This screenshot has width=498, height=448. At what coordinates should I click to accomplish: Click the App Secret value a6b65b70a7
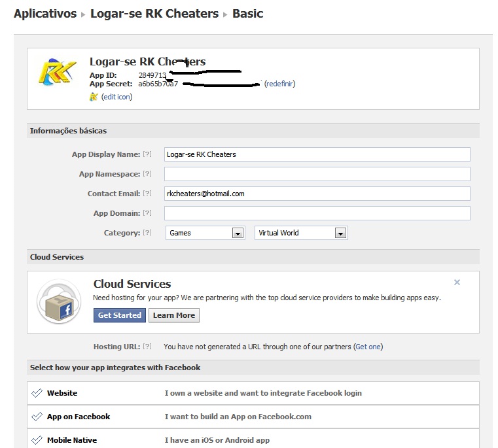[158, 84]
